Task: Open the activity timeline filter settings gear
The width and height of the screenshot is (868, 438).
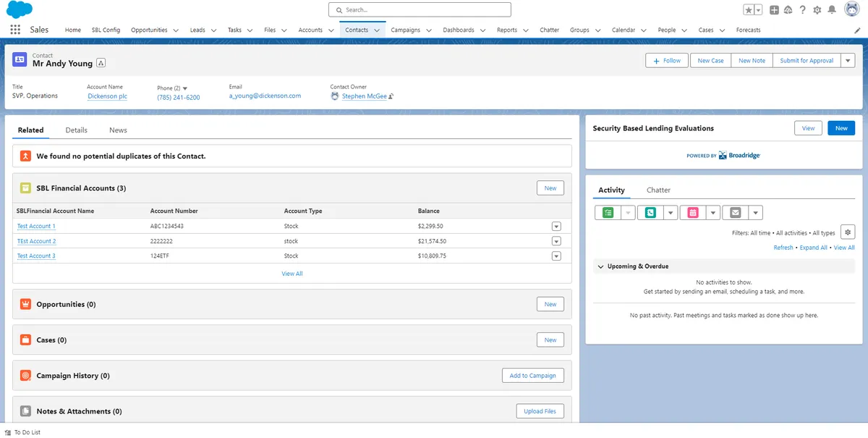Action: [848, 232]
